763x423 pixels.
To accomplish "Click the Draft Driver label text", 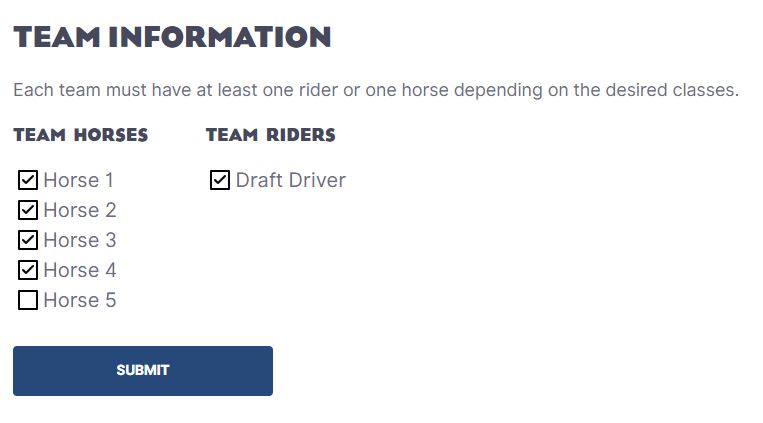I will [291, 180].
